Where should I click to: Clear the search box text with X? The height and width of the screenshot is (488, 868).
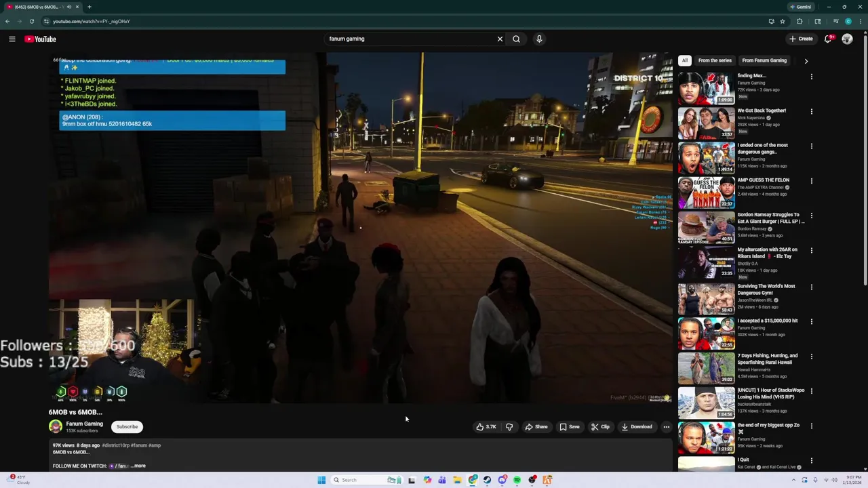click(500, 39)
